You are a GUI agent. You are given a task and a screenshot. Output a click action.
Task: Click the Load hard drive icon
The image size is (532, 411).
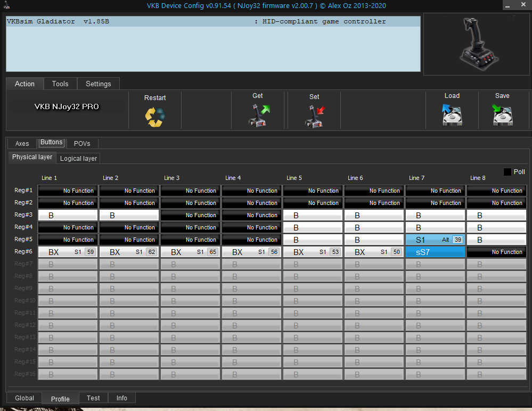452,114
